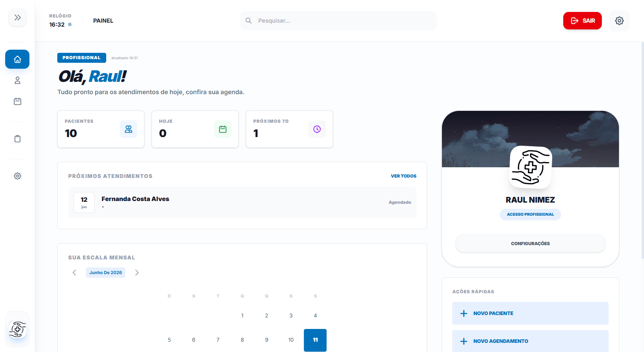Image resolution: width=644 pixels, height=352 pixels.
Task: Select day 8 in the monthly calendar
Action: click(x=242, y=340)
